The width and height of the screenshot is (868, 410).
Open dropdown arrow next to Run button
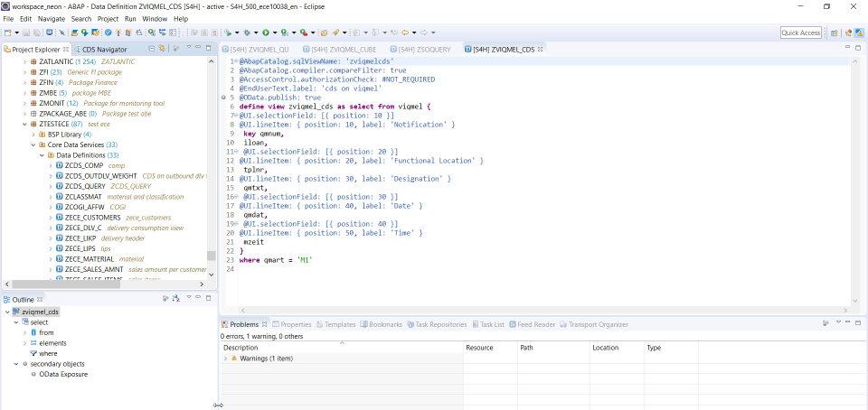pos(275,33)
